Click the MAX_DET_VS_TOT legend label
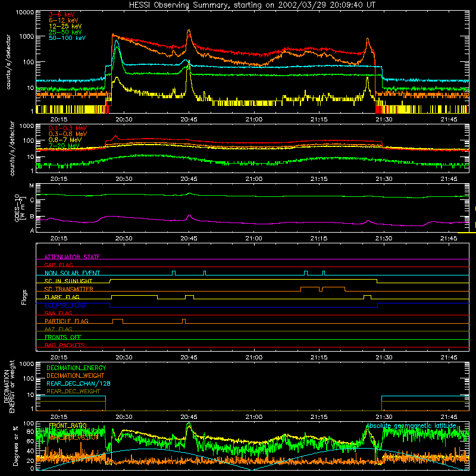This screenshot has height=476, width=476. point(73,437)
